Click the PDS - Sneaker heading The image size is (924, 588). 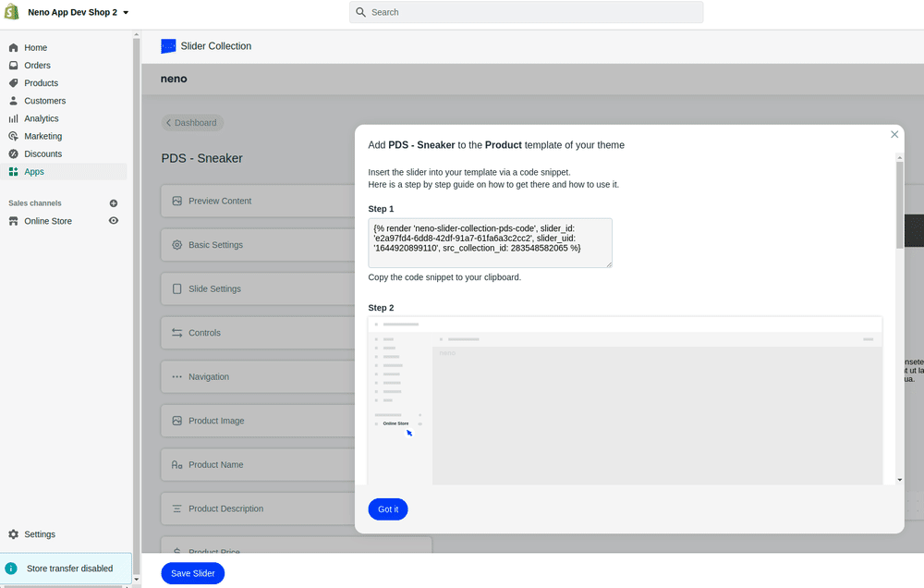click(x=202, y=159)
